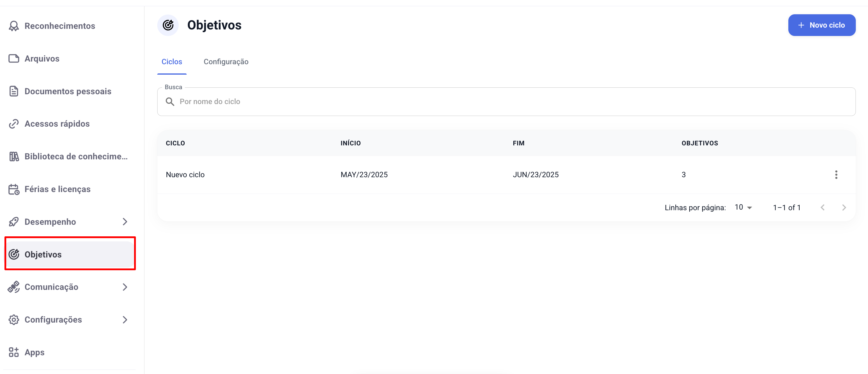Click the Biblioteca de conhecimento books icon
This screenshot has height=374, width=868.
click(x=14, y=156)
